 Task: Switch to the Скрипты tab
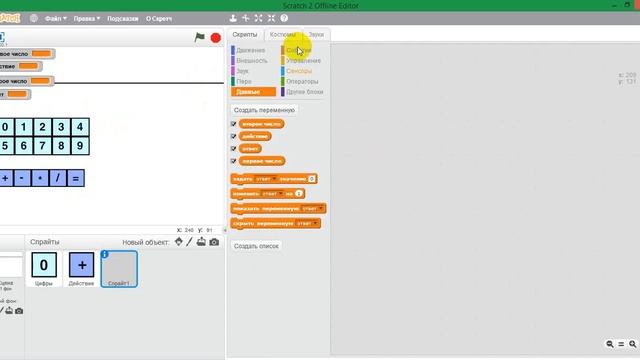click(x=245, y=35)
